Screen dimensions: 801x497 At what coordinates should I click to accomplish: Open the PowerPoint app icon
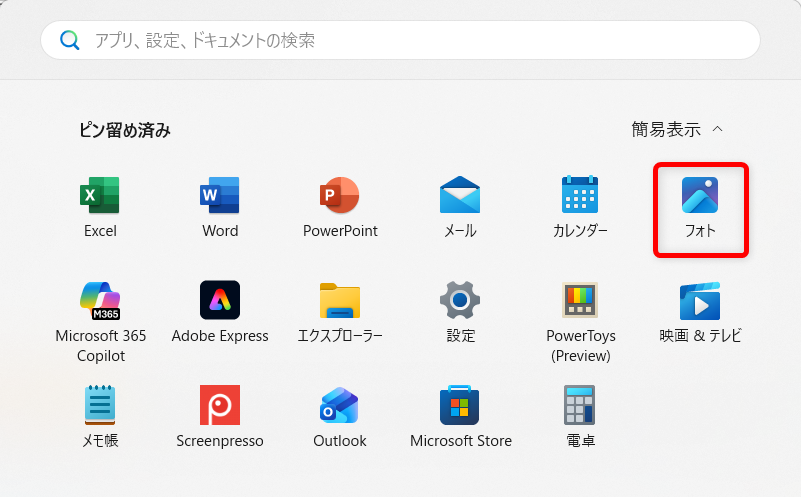[340, 207]
